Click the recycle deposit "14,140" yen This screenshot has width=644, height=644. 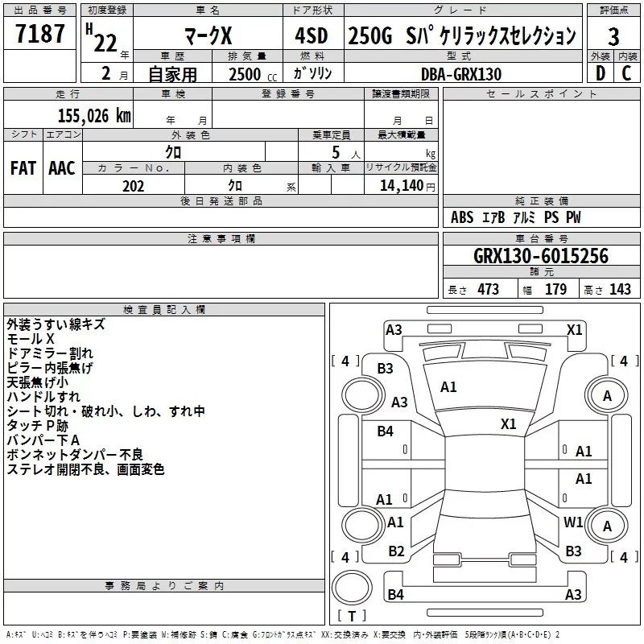click(402, 186)
